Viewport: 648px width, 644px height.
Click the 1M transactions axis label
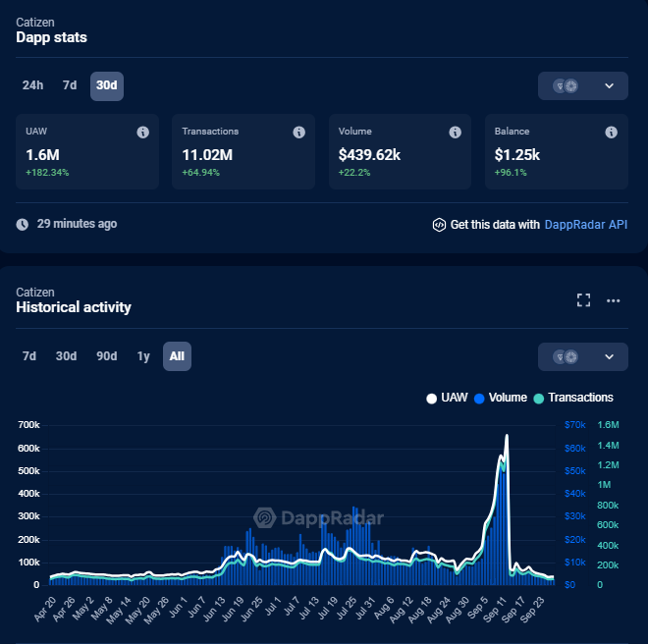tap(604, 485)
